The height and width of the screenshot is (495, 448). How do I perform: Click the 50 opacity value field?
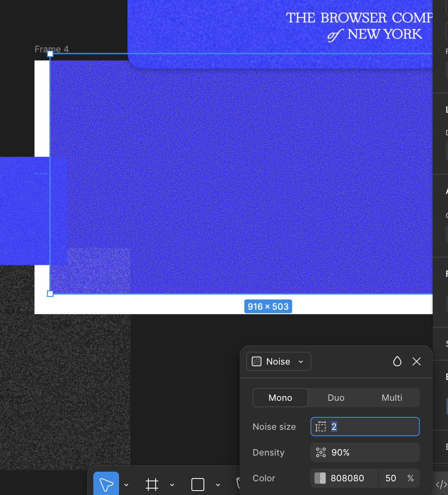pyautogui.click(x=391, y=478)
